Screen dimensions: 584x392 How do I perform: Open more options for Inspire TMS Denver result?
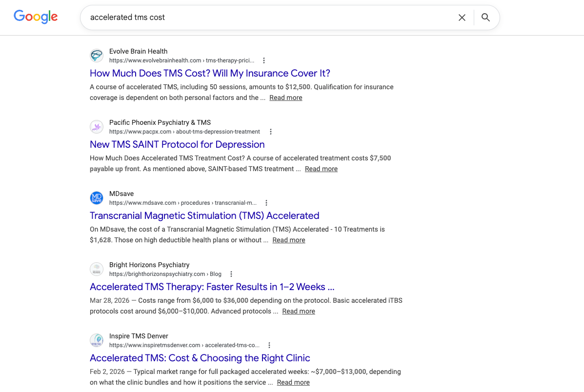click(269, 345)
